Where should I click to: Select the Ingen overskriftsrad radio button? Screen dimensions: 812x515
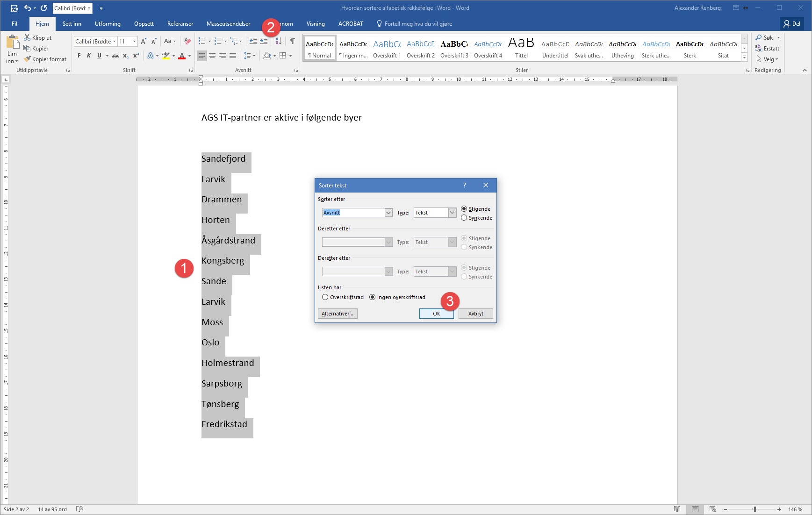(373, 297)
